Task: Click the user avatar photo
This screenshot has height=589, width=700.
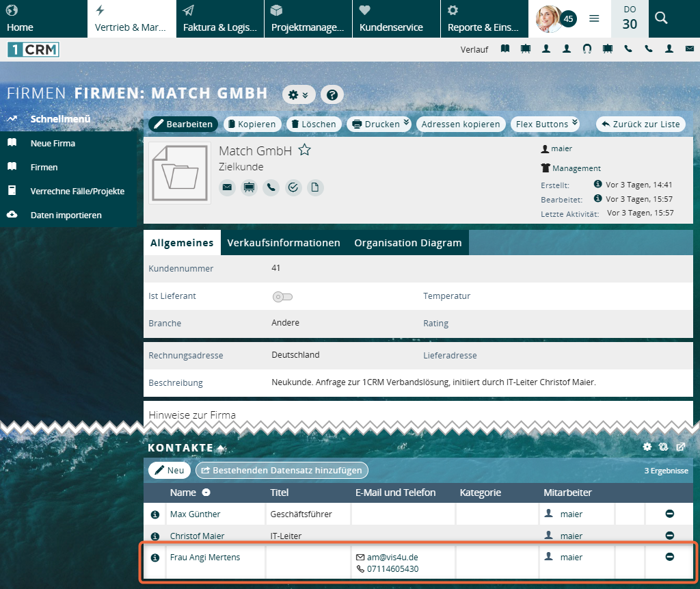Action: [548, 18]
